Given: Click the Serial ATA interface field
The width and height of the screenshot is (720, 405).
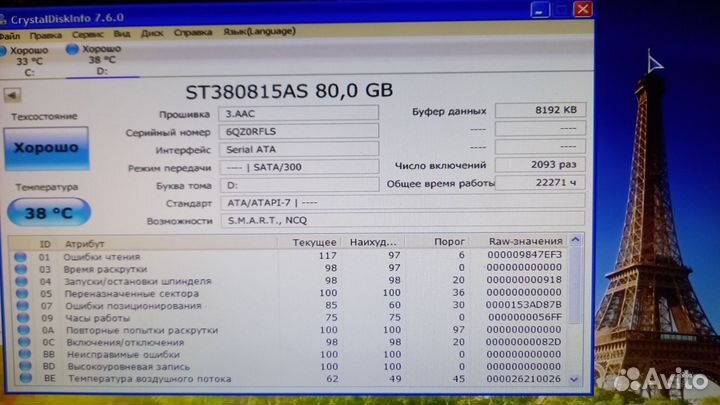Looking at the screenshot, I should [x=298, y=149].
